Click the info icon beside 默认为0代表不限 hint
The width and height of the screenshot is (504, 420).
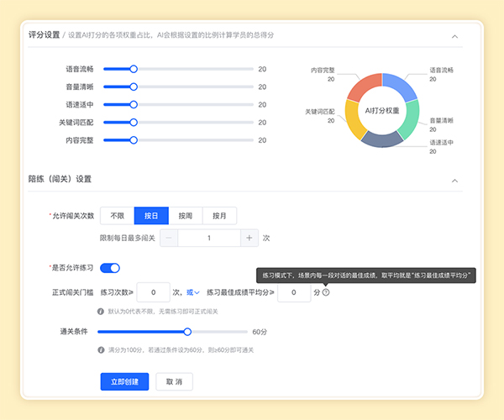(x=101, y=312)
